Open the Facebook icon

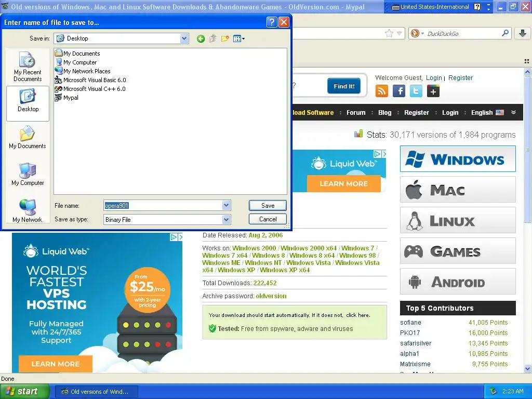tap(399, 91)
